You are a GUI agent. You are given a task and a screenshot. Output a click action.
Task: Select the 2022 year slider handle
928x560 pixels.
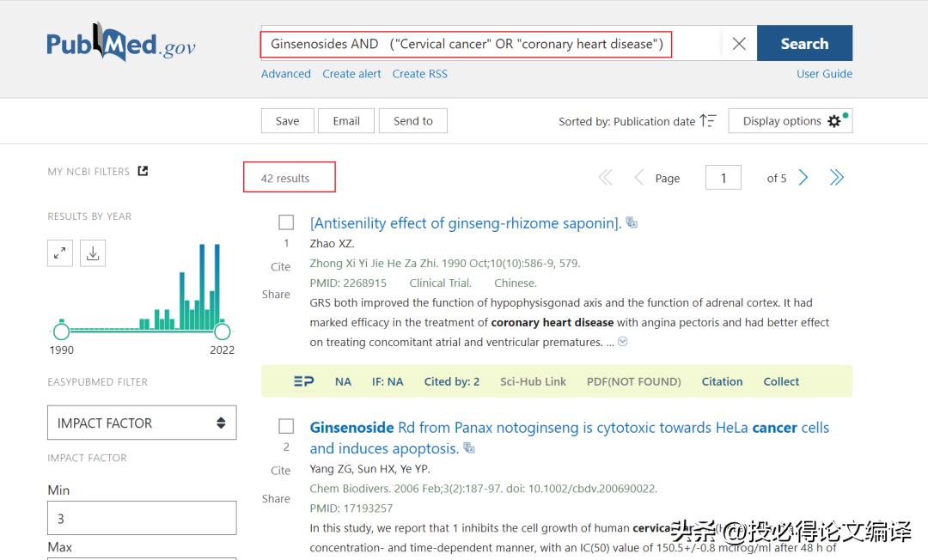pyautogui.click(x=222, y=332)
